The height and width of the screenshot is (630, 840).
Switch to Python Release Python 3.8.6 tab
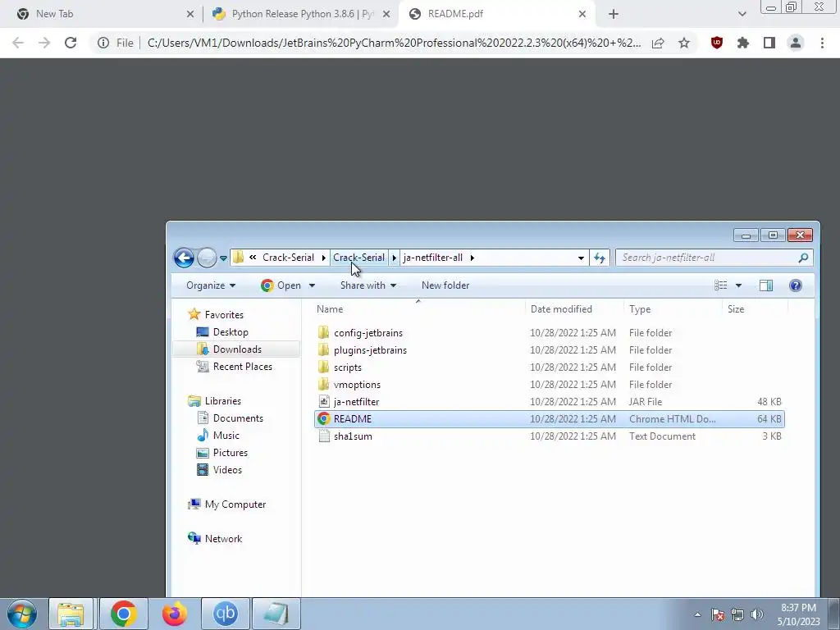[300, 14]
